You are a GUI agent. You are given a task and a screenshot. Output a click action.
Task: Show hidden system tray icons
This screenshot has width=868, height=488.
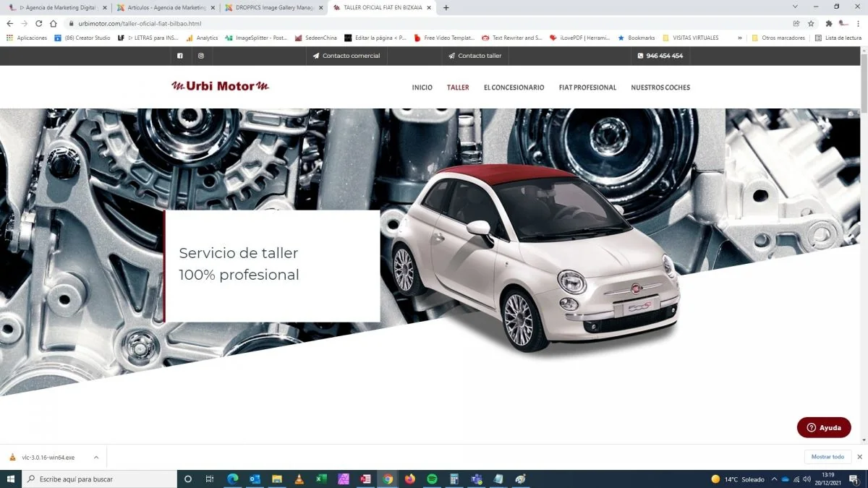pyautogui.click(x=774, y=479)
